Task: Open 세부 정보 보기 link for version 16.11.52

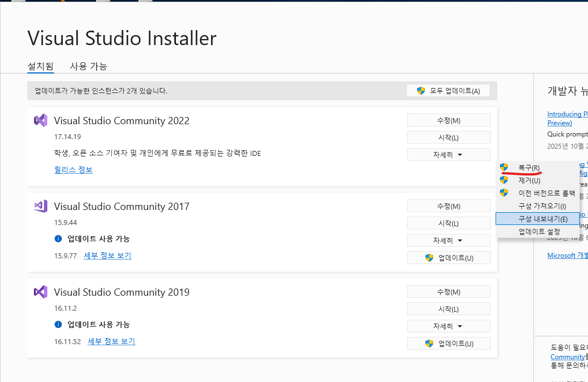Action: (111, 341)
